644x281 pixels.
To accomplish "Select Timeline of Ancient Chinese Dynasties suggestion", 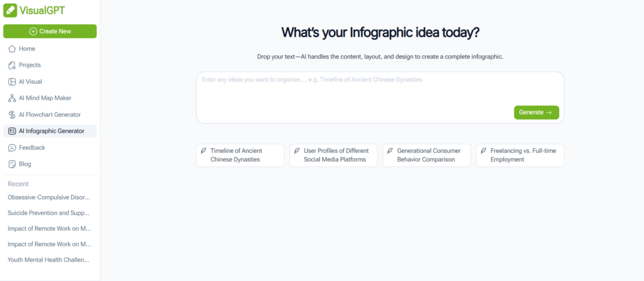I will [x=240, y=155].
